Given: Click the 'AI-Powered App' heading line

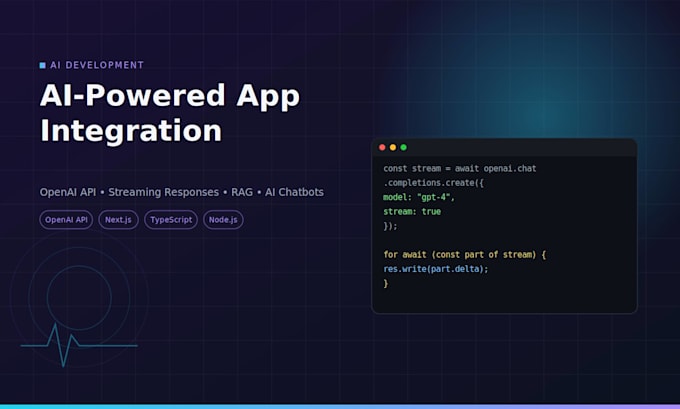Looking at the screenshot, I should (170, 96).
